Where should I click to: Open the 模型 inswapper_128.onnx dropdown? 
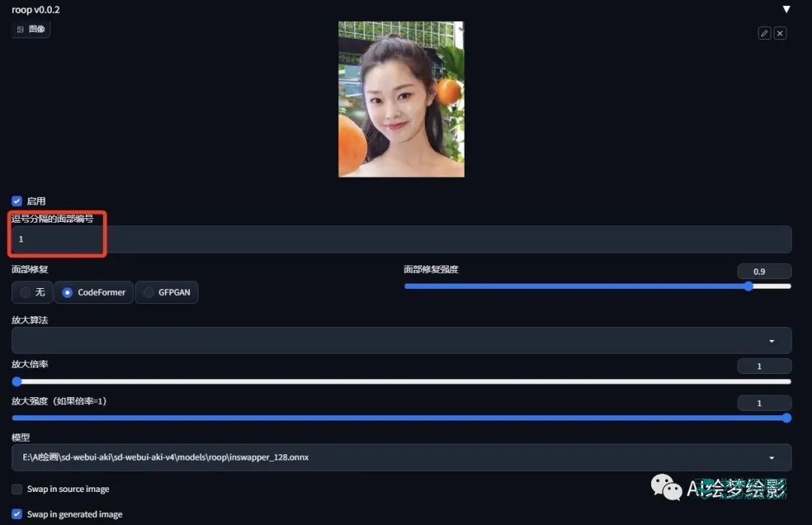point(401,457)
